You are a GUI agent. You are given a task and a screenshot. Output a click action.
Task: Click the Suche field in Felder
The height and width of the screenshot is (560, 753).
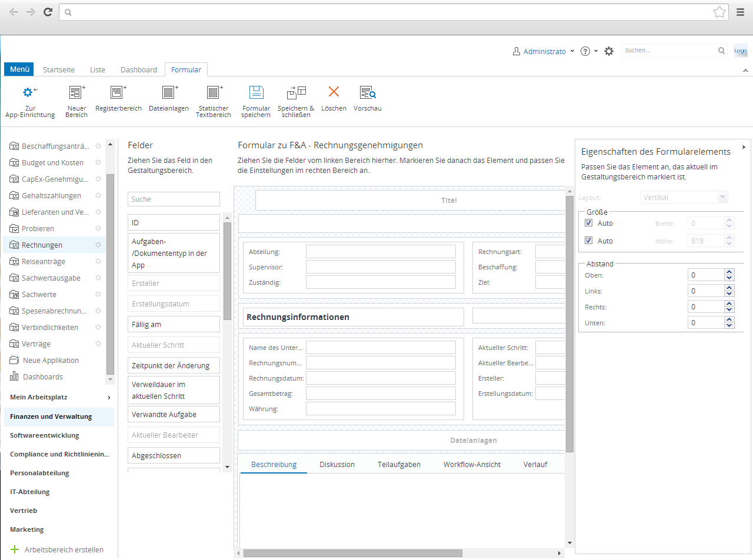174,199
